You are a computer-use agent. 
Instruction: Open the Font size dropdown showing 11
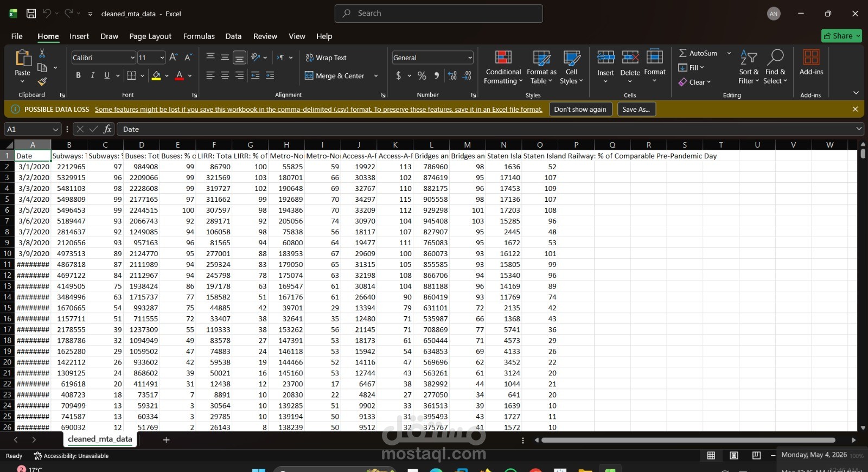tap(162, 58)
